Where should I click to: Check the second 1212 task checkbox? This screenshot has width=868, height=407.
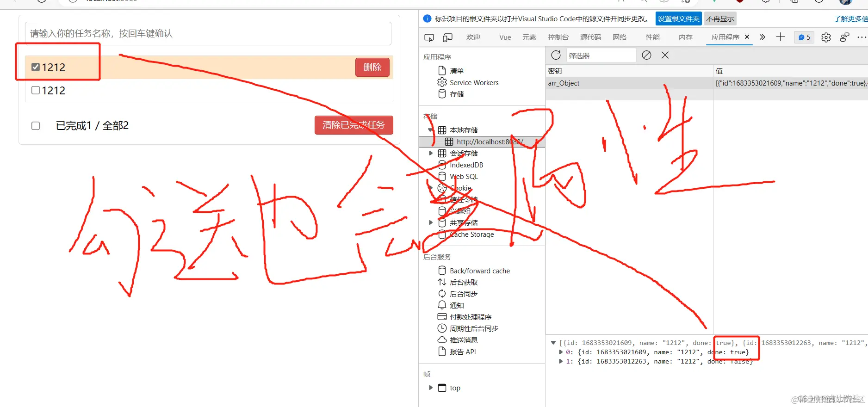[36, 90]
